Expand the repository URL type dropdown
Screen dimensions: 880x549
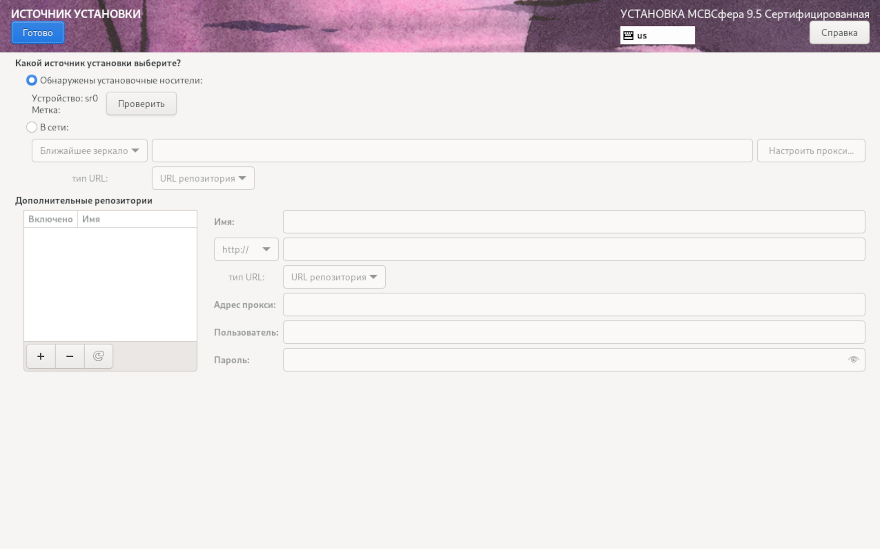[x=334, y=277]
